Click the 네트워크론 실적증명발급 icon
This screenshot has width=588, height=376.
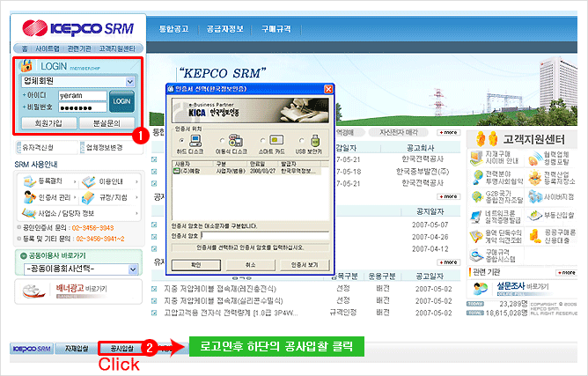pyautogui.click(x=476, y=216)
